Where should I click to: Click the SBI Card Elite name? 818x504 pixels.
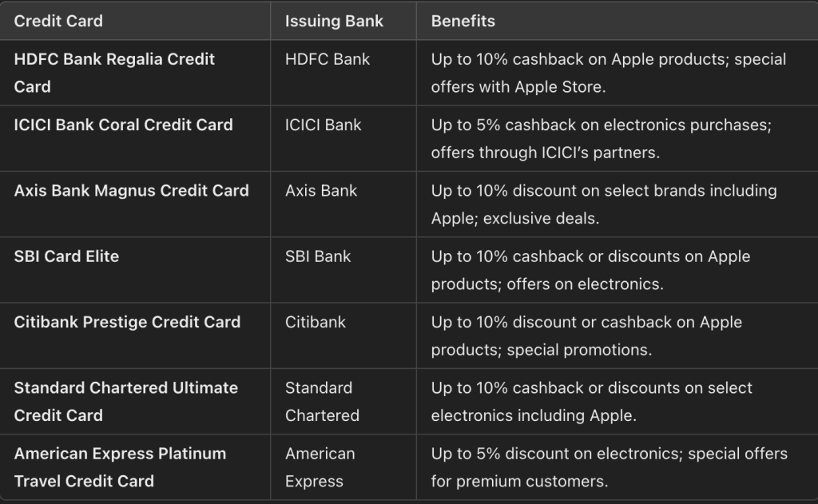(x=66, y=256)
